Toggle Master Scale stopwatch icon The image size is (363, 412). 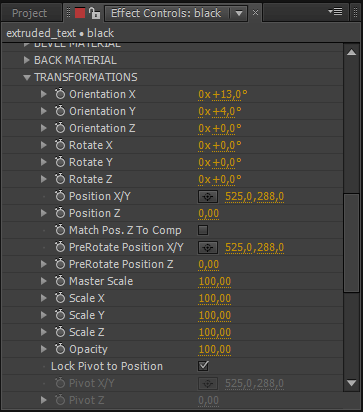[x=60, y=281]
